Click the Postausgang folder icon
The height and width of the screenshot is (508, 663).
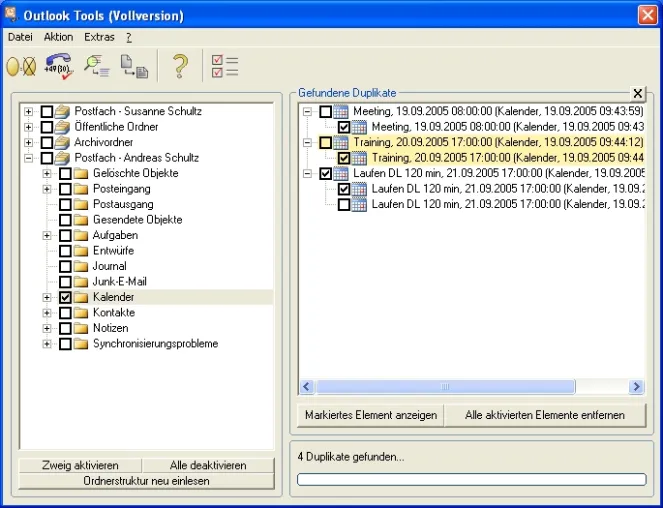click(80, 205)
